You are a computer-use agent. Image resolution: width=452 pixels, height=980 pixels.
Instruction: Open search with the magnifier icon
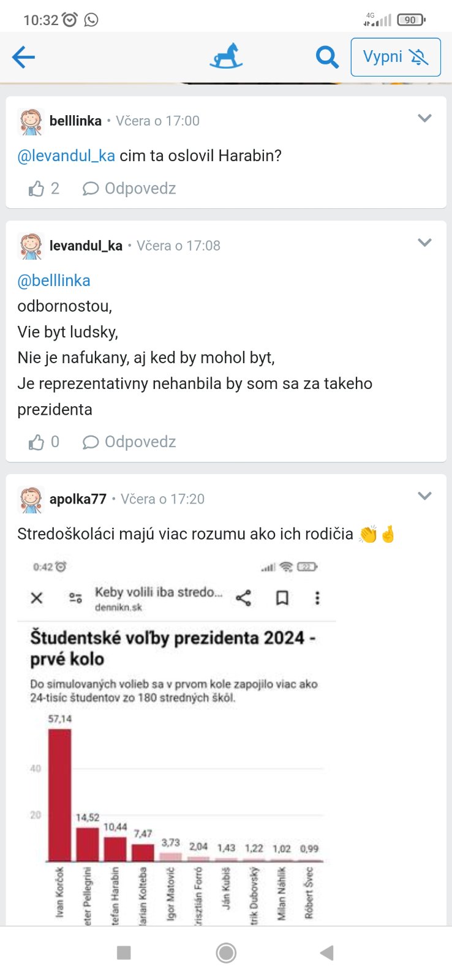click(327, 58)
